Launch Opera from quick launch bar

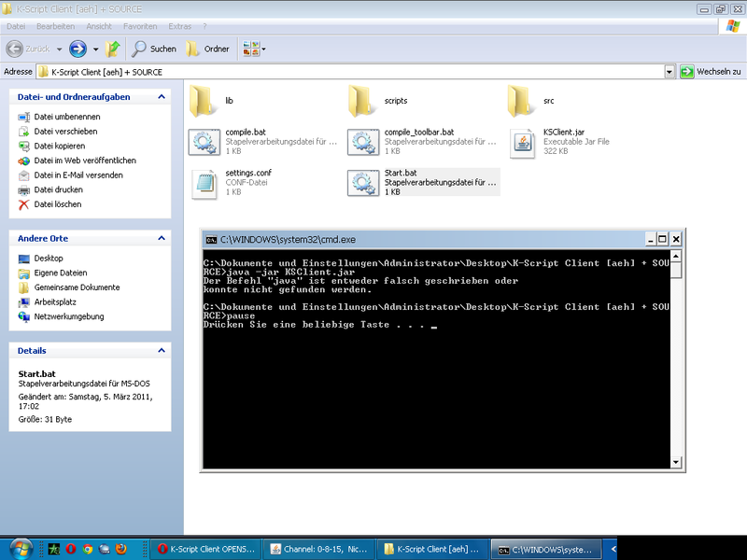coord(71,549)
